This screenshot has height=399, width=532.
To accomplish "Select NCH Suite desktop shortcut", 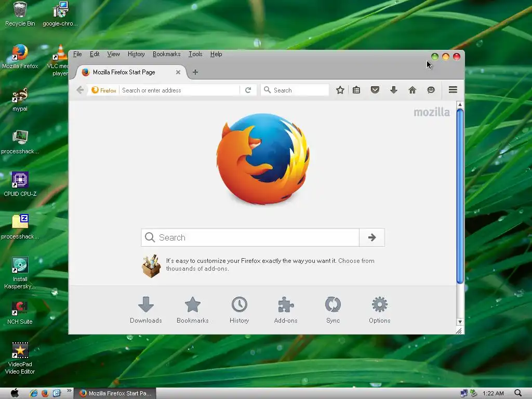I will click(20, 312).
